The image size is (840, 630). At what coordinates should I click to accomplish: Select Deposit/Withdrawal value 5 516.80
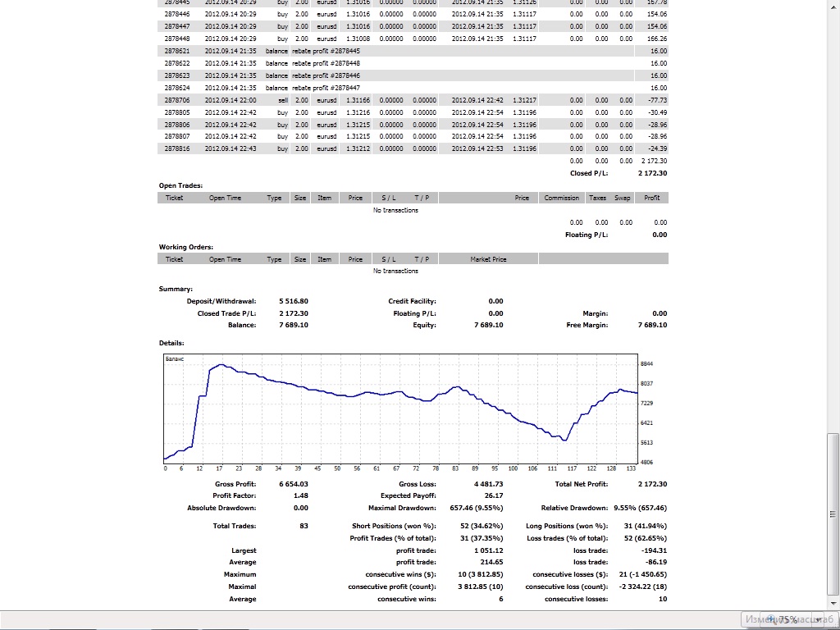point(294,301)
